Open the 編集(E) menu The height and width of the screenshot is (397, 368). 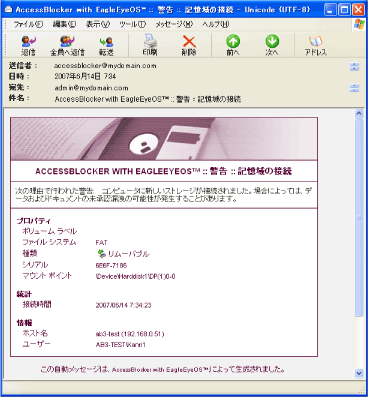point(64,24)
